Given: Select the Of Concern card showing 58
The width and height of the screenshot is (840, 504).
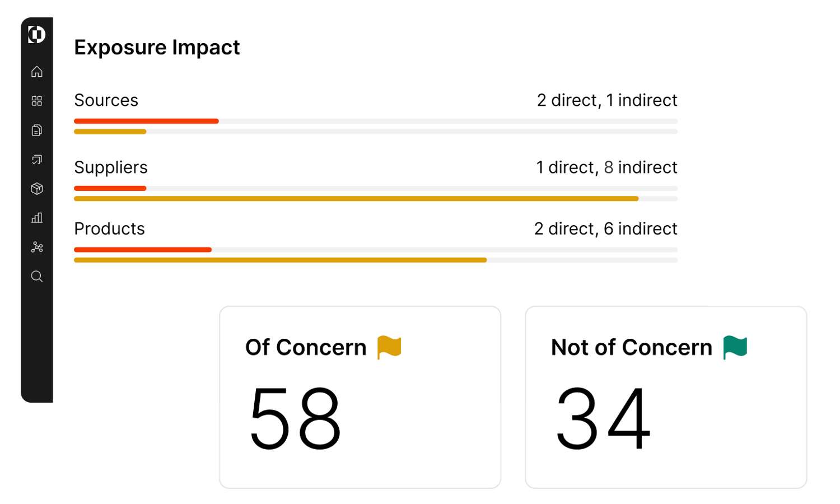Looking at the screenshot, I should (360, 396).
